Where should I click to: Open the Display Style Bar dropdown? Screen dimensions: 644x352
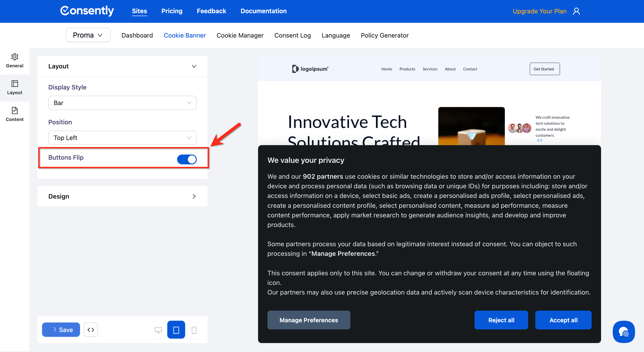(122, 103)
